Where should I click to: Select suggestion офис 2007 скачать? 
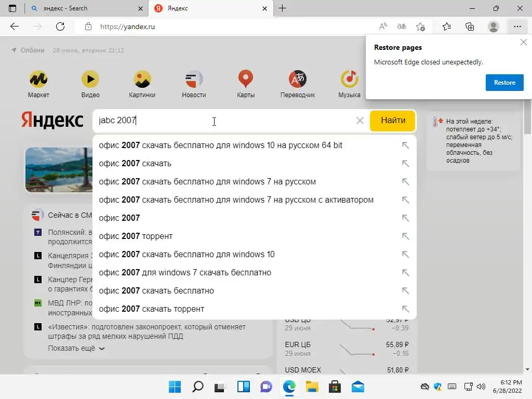point(255,164)
